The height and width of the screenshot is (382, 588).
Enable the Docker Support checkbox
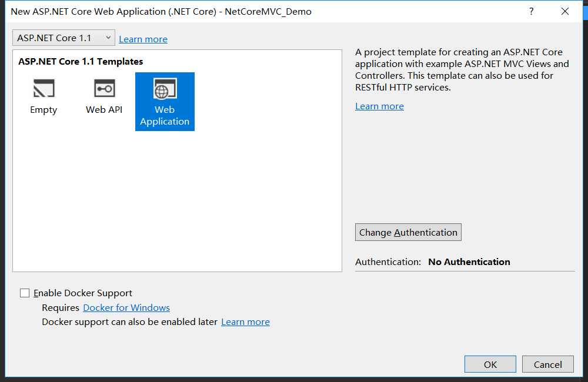(25, 293)
